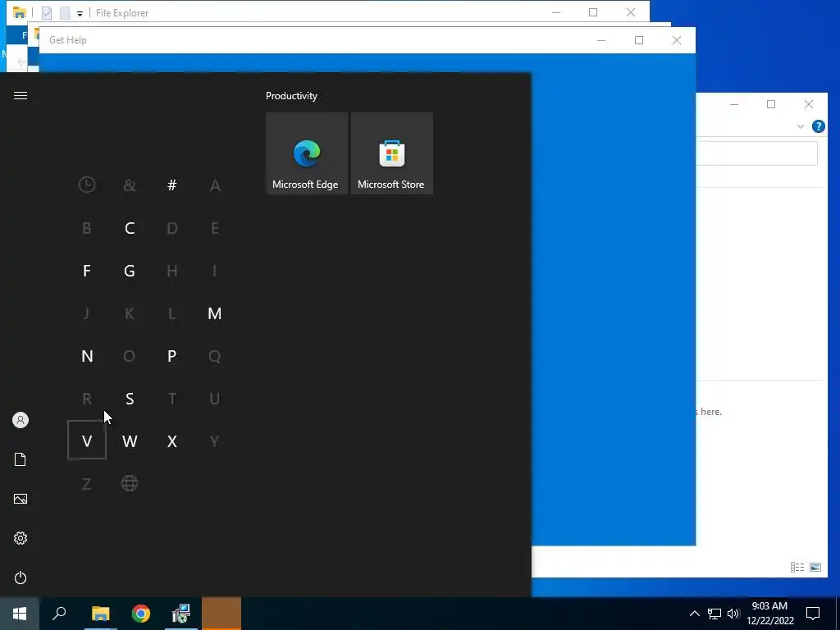Open the computer setup taskbar icon

[181, 614]
